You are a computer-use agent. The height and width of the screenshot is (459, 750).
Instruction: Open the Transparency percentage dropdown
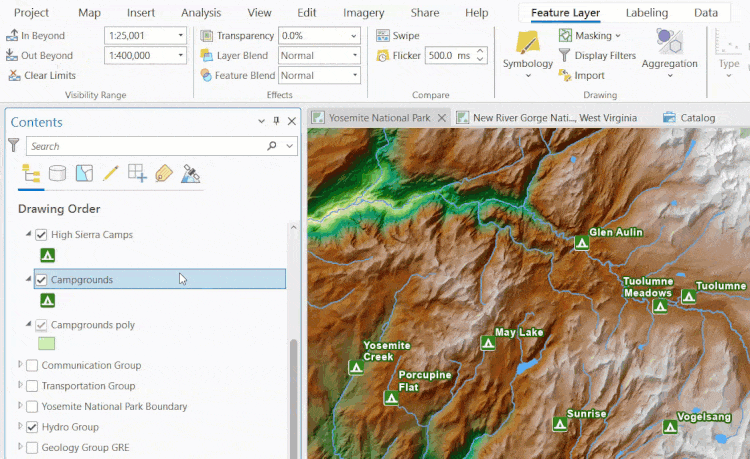pyautogui.click(x=353, y=36)
